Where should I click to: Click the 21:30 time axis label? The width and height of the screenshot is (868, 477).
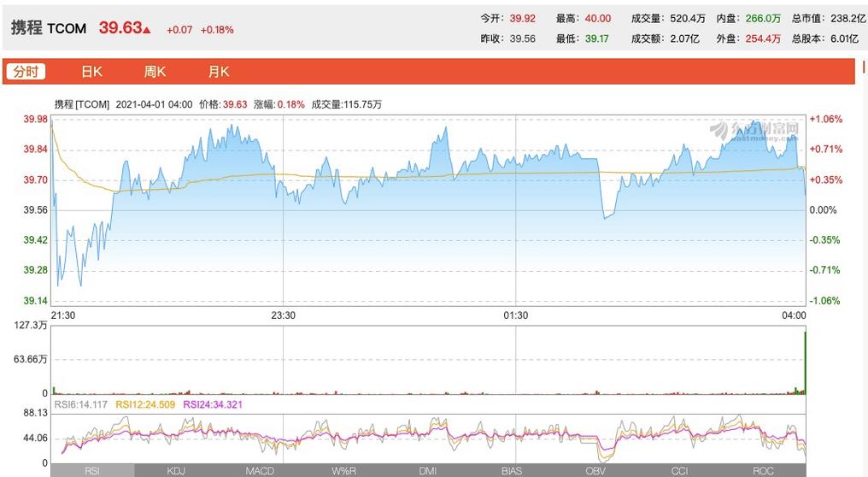click(x=63, y=315)
